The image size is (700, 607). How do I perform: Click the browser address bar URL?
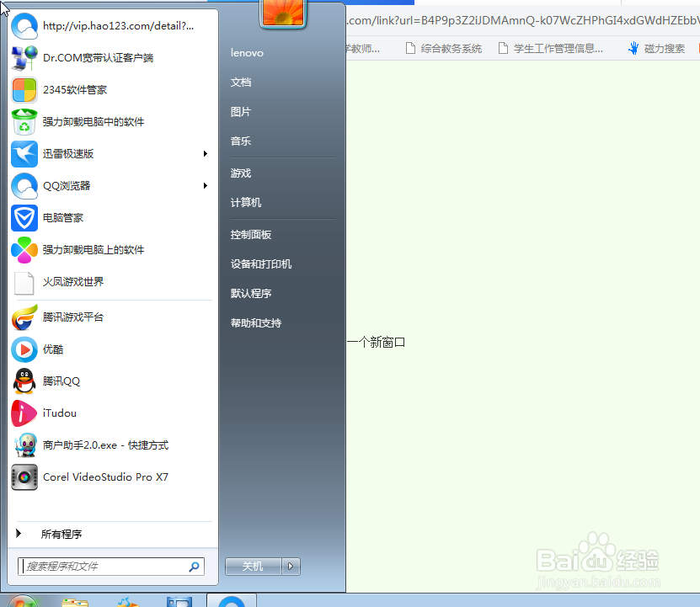(x=523, y=20)
